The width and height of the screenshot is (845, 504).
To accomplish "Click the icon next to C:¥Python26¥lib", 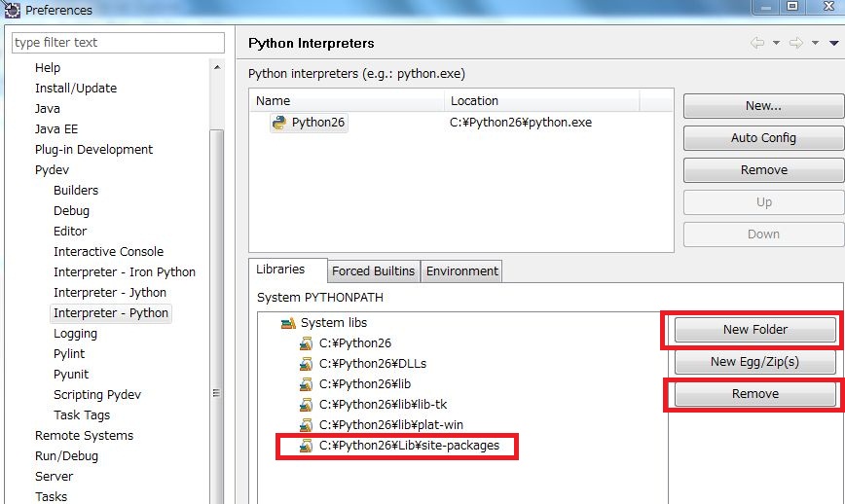I will point(306,384).
